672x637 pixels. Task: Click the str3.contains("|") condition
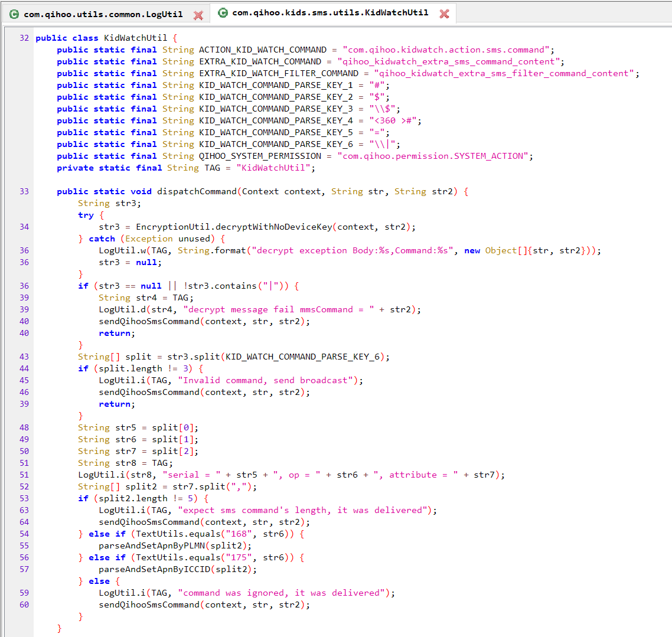pos(236,286)
